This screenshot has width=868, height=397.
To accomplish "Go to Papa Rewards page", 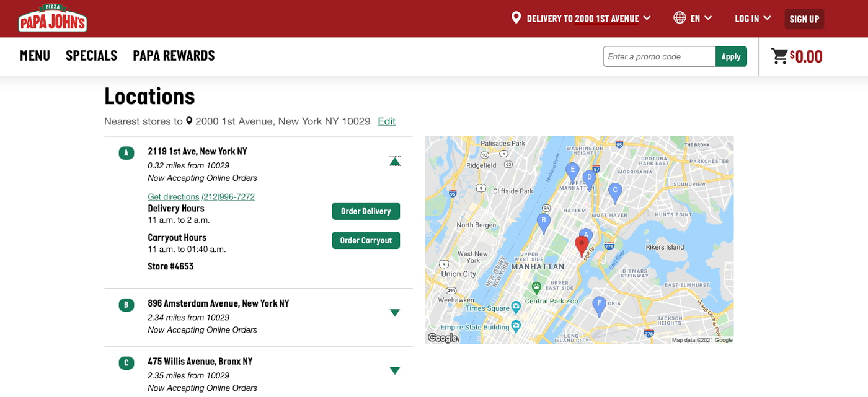I will [x=174, y=56].
